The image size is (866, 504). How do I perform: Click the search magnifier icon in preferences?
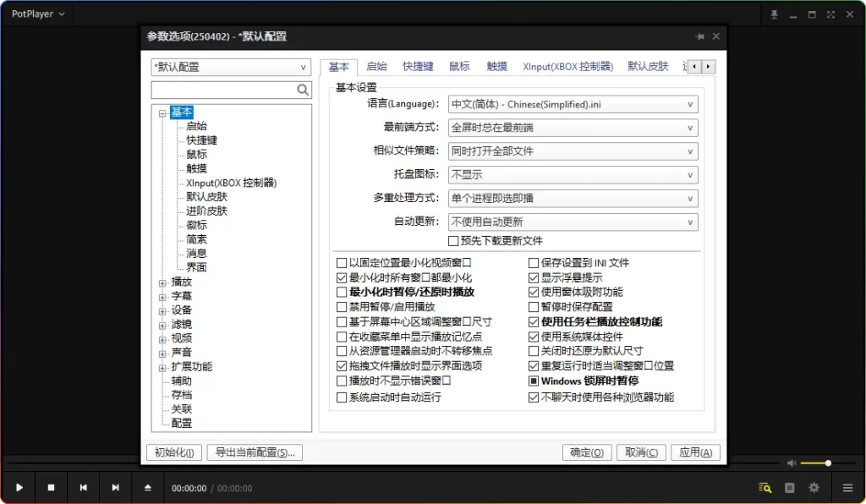pos(303,90)
